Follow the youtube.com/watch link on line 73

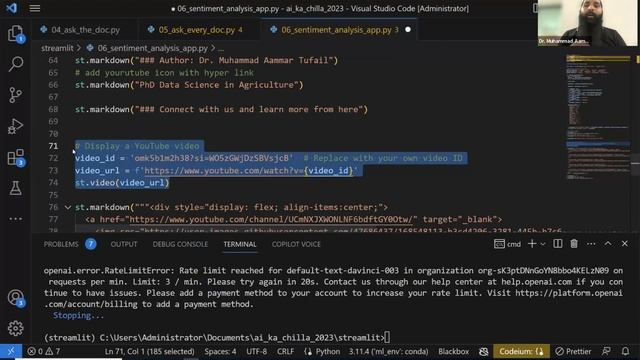(x=248, y=171)
